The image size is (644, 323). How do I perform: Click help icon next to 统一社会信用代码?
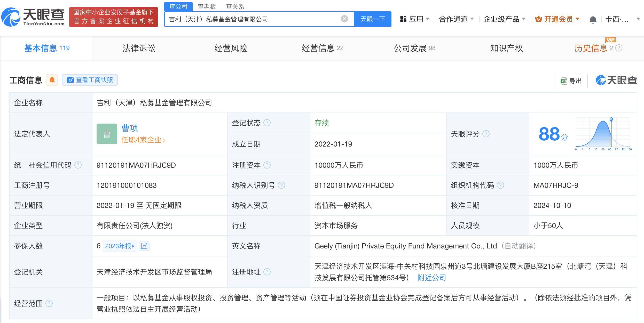[78, 165]
